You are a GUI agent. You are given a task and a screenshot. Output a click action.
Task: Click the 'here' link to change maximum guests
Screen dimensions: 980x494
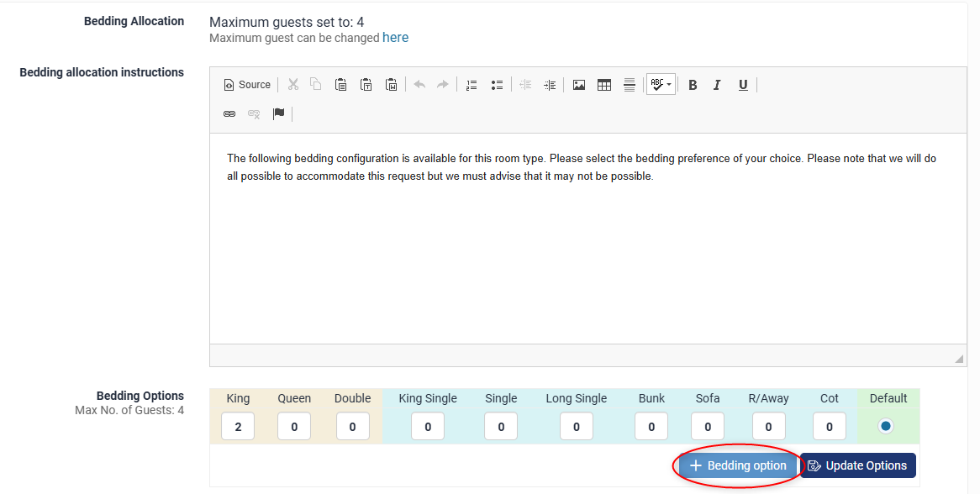(x=395, y=38)
